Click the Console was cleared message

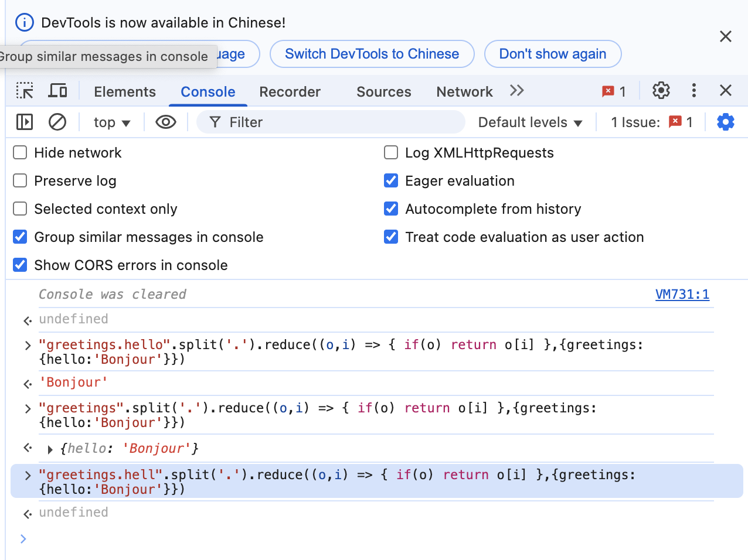112,294
